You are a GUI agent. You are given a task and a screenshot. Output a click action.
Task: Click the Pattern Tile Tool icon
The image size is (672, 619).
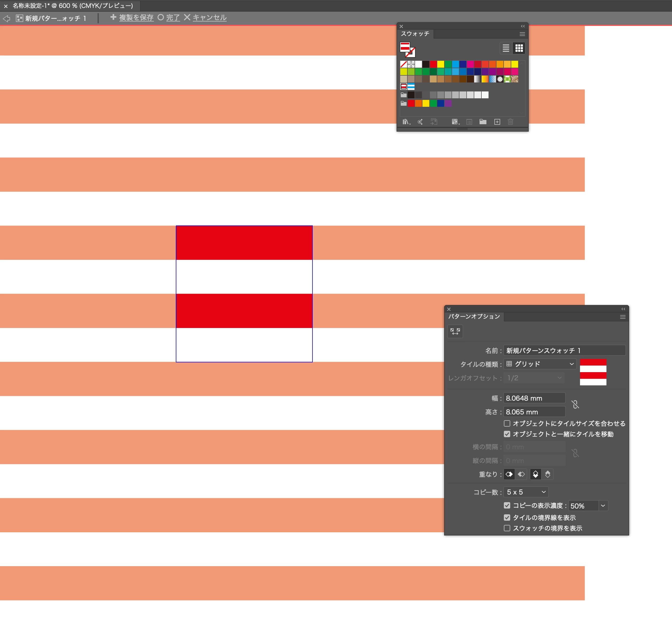pos(455,331)
